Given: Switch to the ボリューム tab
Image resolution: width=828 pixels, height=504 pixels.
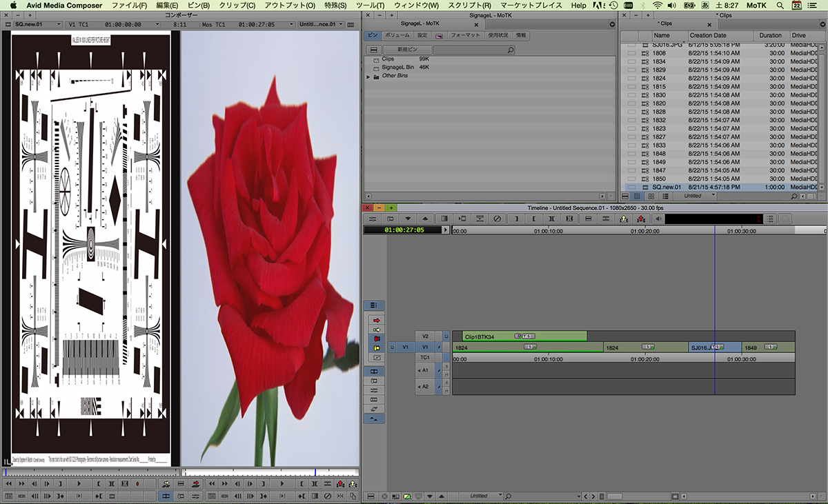Looking at the screenshot, I should pyautogui.click(x=397, y=34).
